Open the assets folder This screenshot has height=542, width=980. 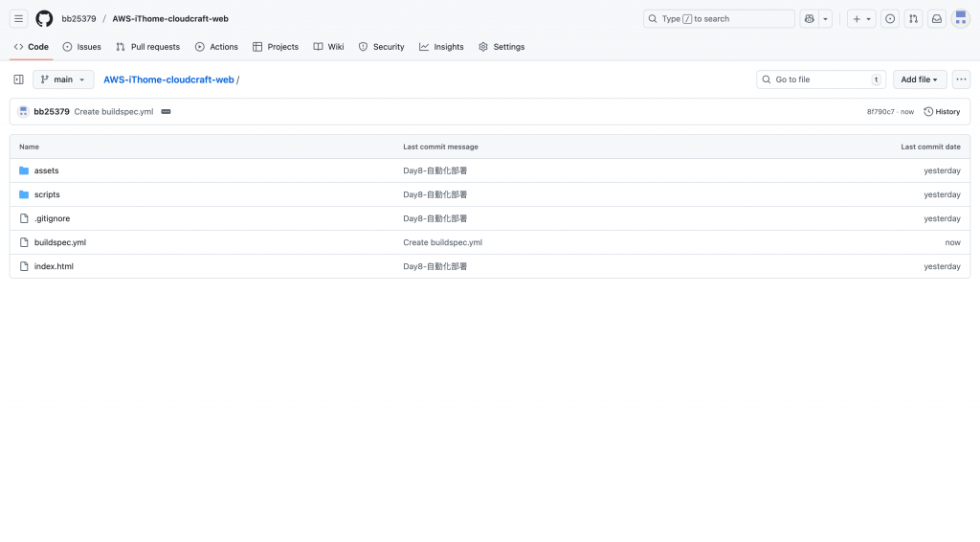[46, 170]
